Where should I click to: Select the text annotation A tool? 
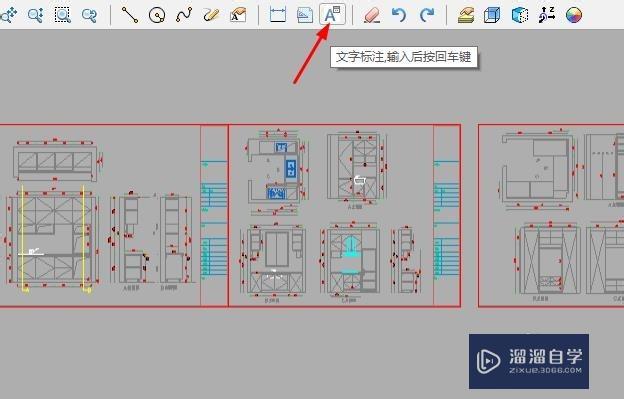(x=332, y=14)
